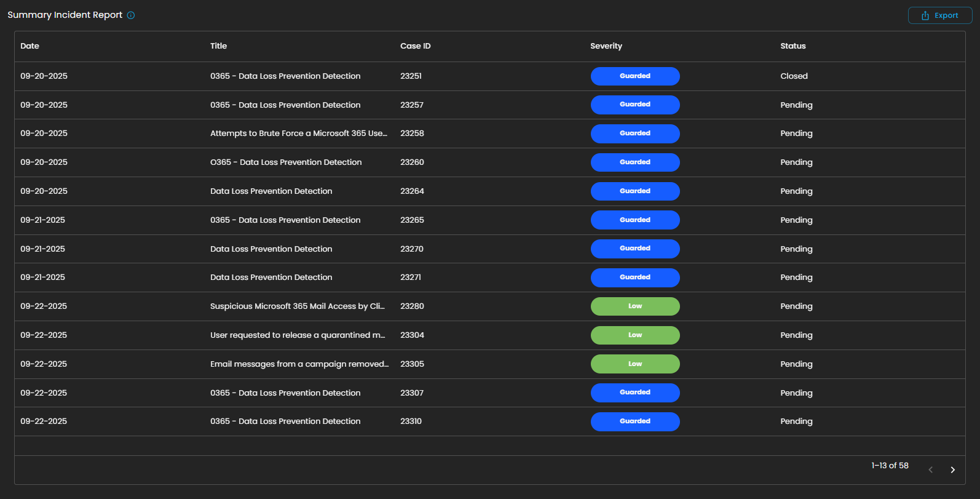Click the Closed status of case 23251
980x499 pixels.
click(794, 76)
